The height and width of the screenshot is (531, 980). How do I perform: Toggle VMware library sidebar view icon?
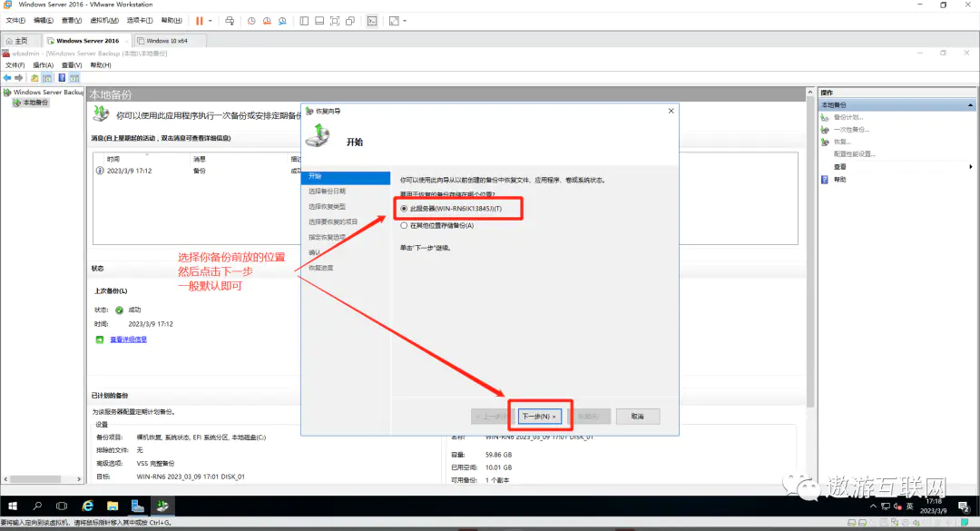point(304,21)
